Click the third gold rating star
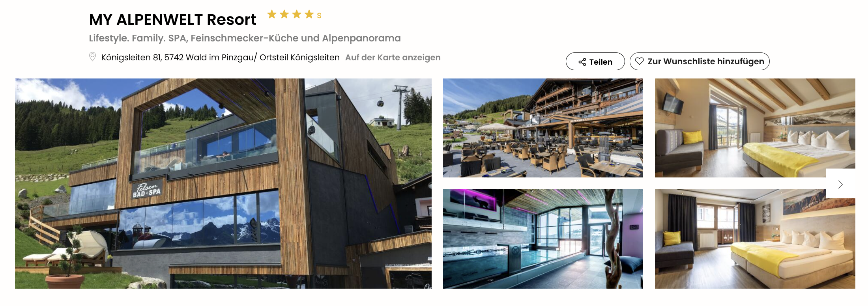The width and height of the screenshot is (868, 306). [297, 15]
